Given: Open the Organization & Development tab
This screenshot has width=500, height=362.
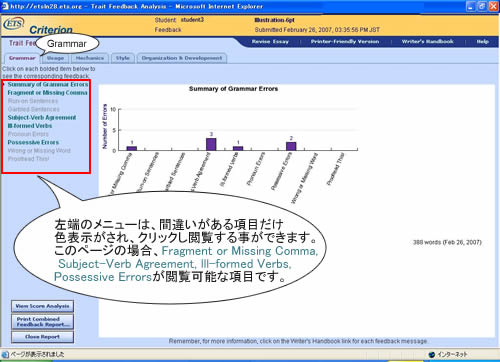Looking at the screenshot, I should point(182,58).
